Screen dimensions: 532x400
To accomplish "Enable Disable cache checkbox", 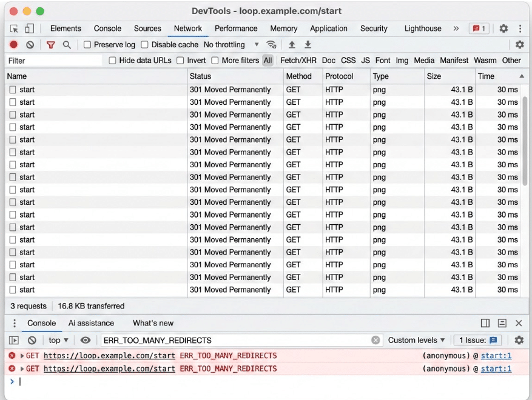I will pyautogui.click(x=144, y=45).
